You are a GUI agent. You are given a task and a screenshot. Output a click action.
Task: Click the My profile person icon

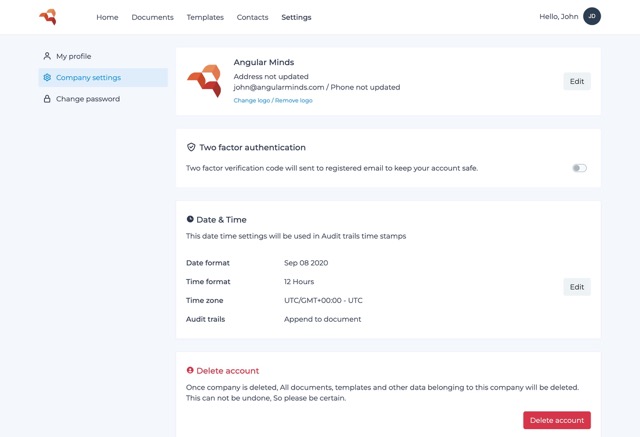coord(47,56)
